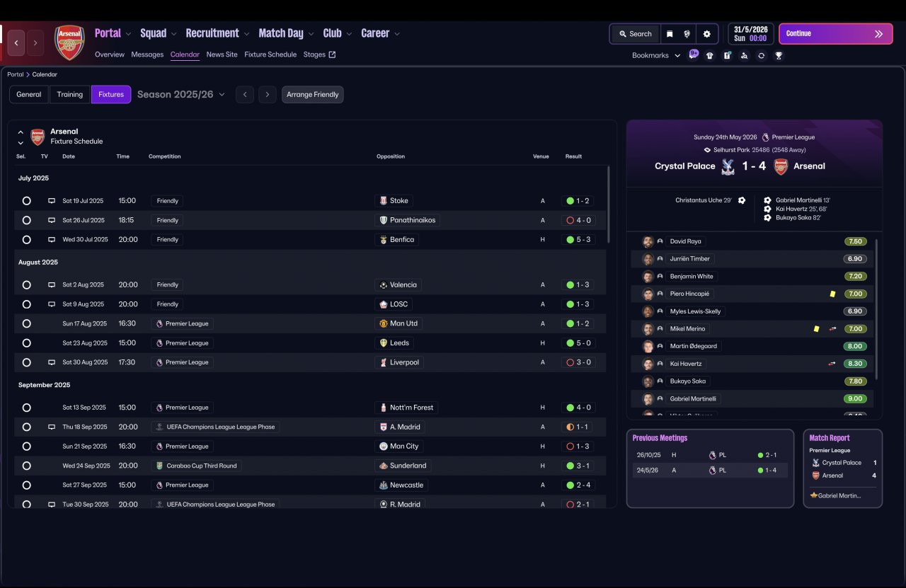Screen dimensions: 906x588
Task: Open the Stages external link
Action: pyautogui.click(x=319, y=54)
